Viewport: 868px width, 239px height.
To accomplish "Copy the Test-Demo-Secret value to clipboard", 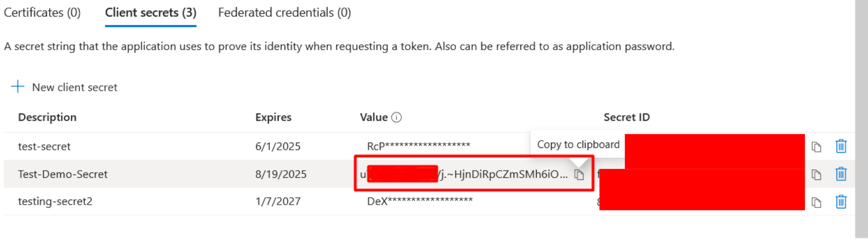I will [x=579, y=175].
